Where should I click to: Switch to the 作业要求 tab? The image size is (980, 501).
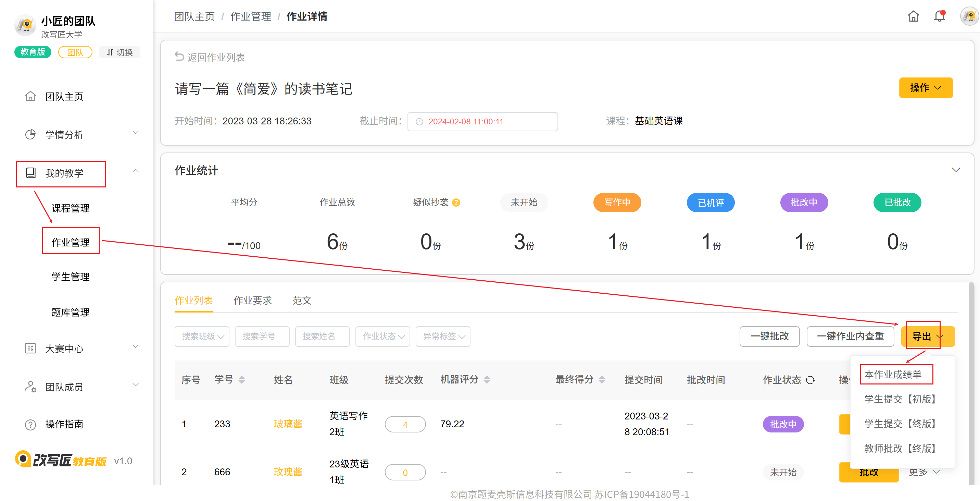tap(252, 301)
